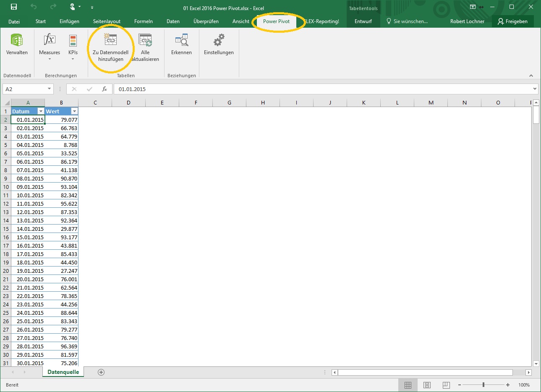541x392 pixels.
Task: Open the Wert column filter dropdown
Action: pyautogui.click(x=74, y=111)
